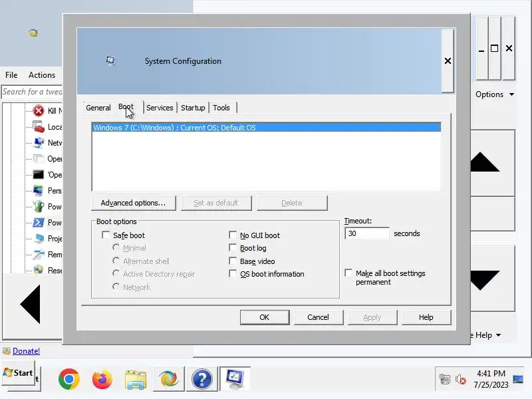Image resolution: width=532 pixels, height=399 pixels.
Task: Open the Start menu
Action: tap(18, 373)
